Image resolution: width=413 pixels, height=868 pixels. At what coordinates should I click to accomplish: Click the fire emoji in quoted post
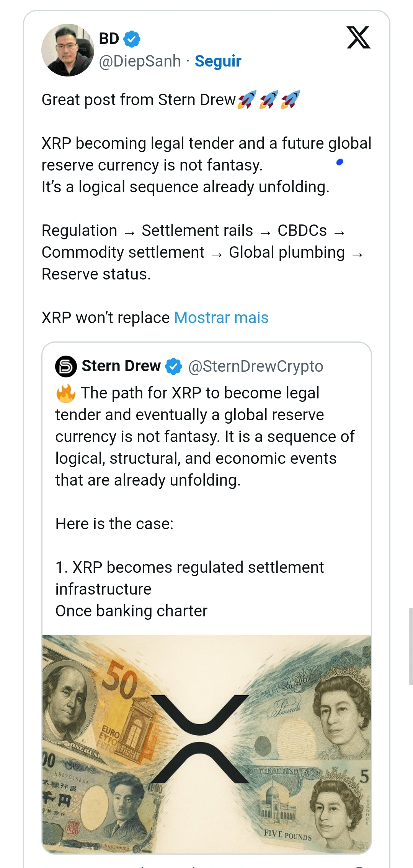pos(66,393)
